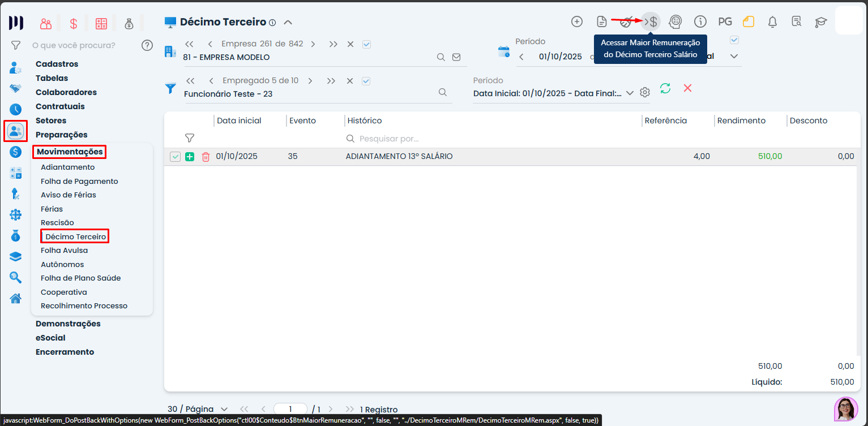Open the document icon in top toolbar
This screenshot has width=868, height=426.
[x=602, y=21]
